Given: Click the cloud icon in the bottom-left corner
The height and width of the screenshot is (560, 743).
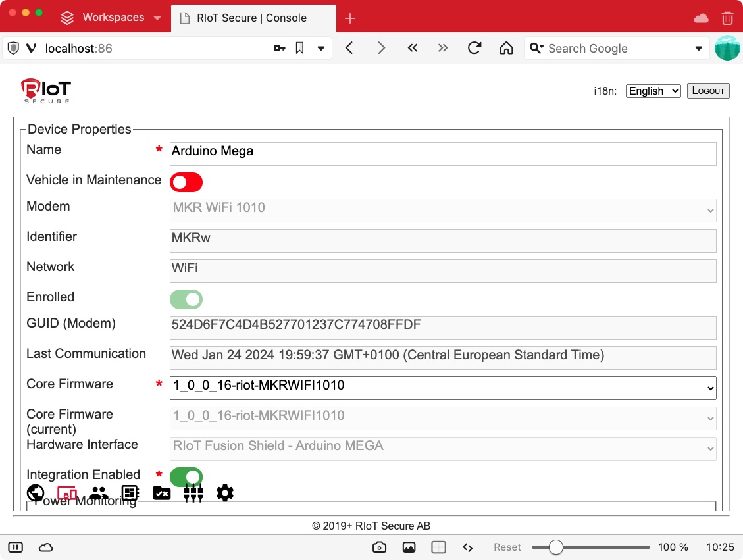Looking at the screenshot, I should pos(45,547).
